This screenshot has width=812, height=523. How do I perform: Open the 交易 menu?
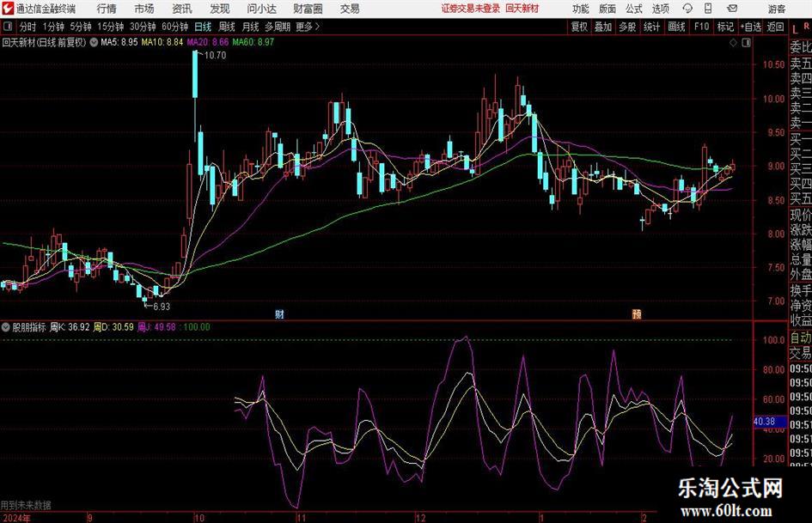pyautogui.click(x=350, y=9)
